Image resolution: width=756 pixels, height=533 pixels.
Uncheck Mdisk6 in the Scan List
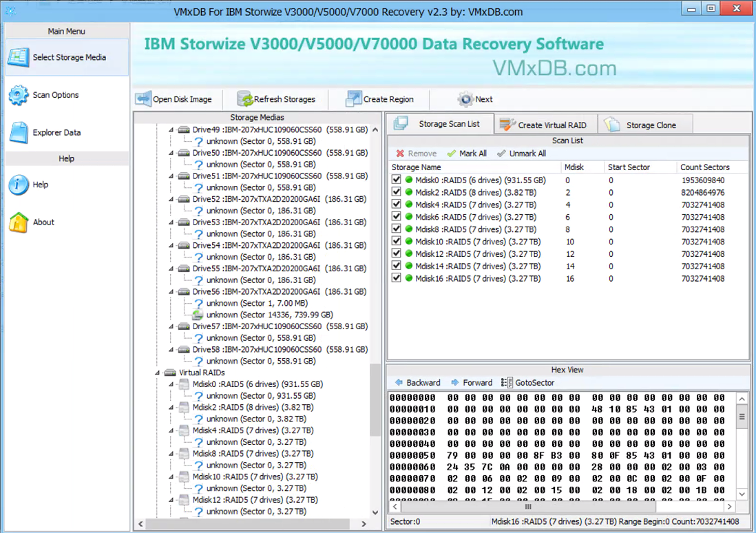(x=397, y=217)
